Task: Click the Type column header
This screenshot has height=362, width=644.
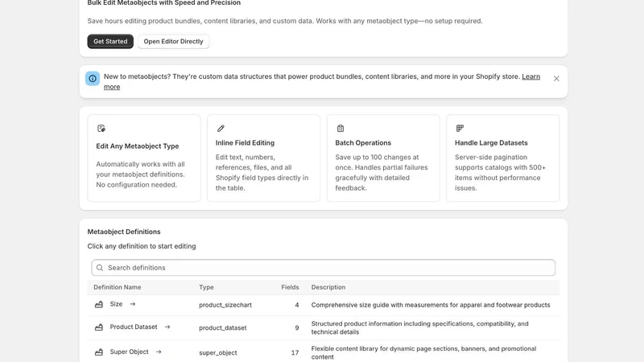Action: (x=206, y=287)
